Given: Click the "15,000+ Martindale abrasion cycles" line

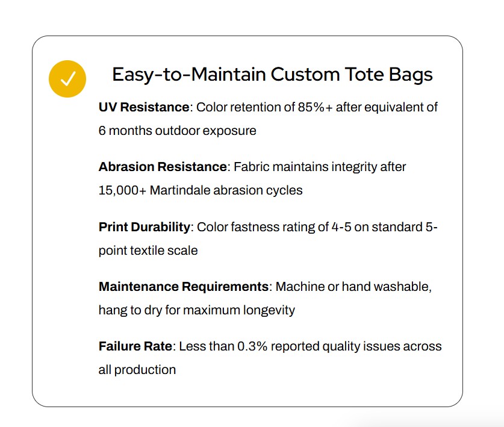Looking at the screenshot, I should click(x=201, y=190).
